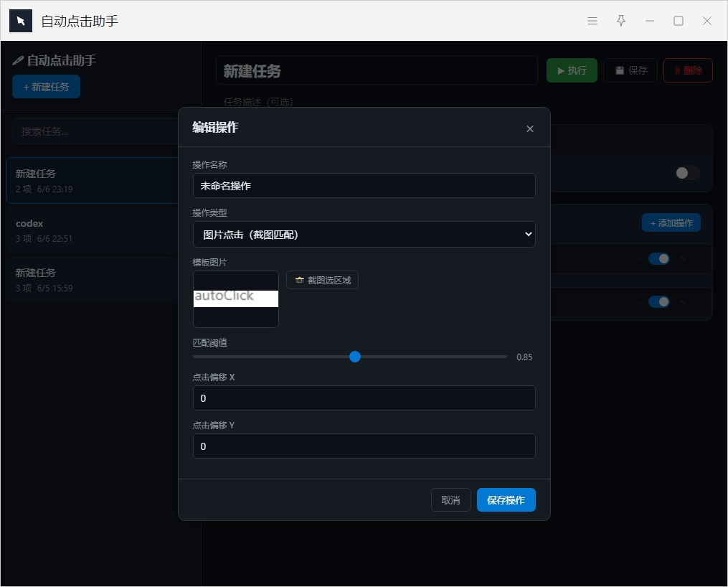
Task: Click the 模板图片 label
Action: (209, 263)
